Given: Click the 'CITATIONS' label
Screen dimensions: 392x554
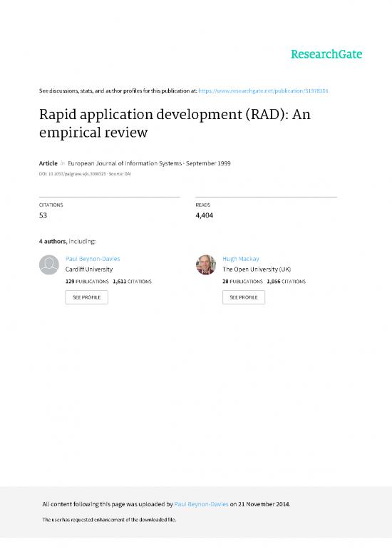Looking at the screenshot, I should (51, 205).
